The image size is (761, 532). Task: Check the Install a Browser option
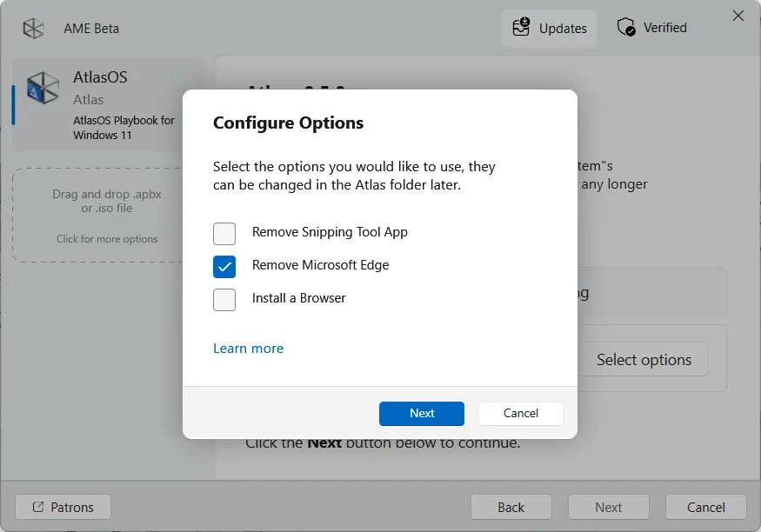tap(224, 299)
